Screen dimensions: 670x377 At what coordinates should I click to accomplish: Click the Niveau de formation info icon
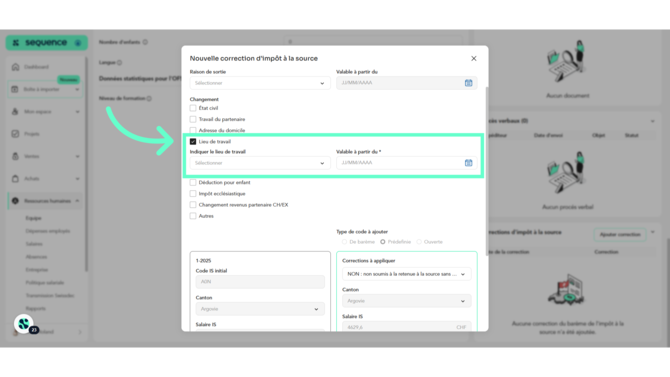[x=149, y=98]
